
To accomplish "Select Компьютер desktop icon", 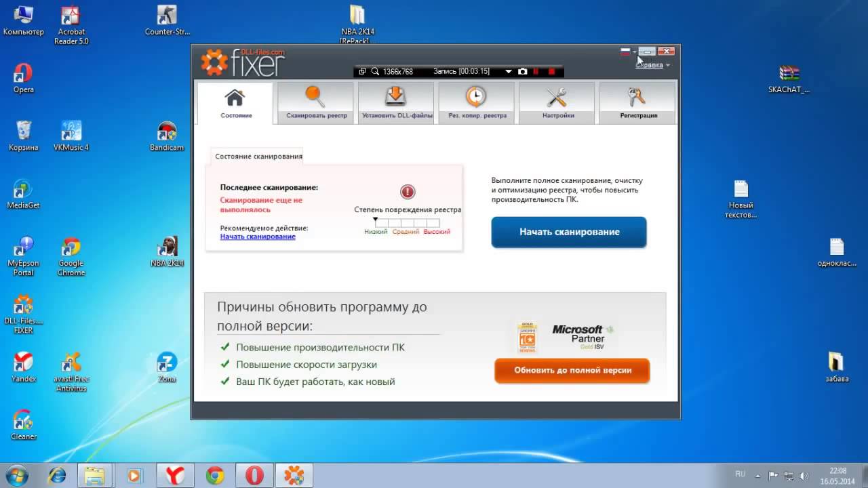I will [x=23, y=21].
